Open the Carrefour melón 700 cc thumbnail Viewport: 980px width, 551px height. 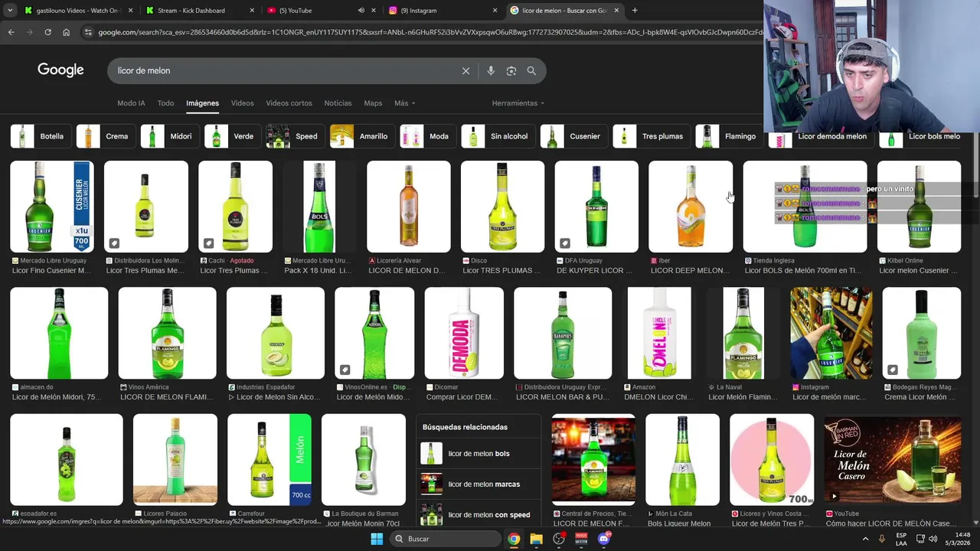pyautogui.click(x=269, y=460)
